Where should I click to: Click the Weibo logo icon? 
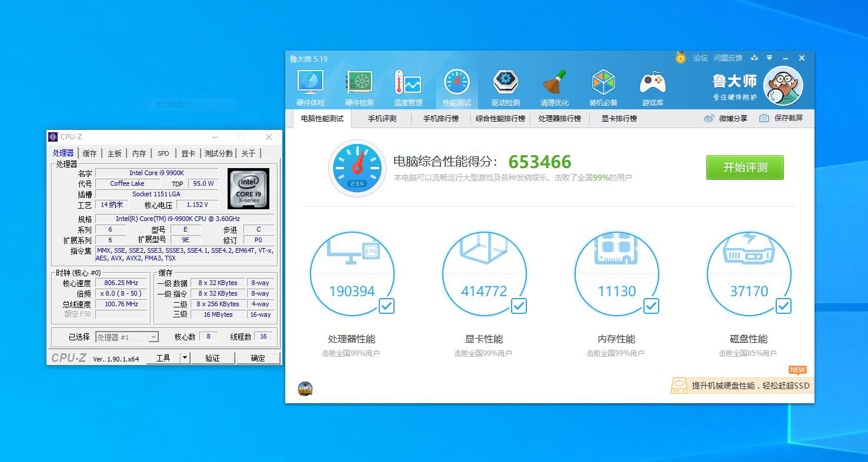point(709,118)
